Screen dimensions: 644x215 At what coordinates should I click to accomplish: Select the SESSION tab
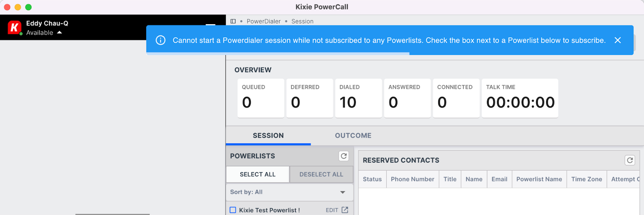(268, 136)
